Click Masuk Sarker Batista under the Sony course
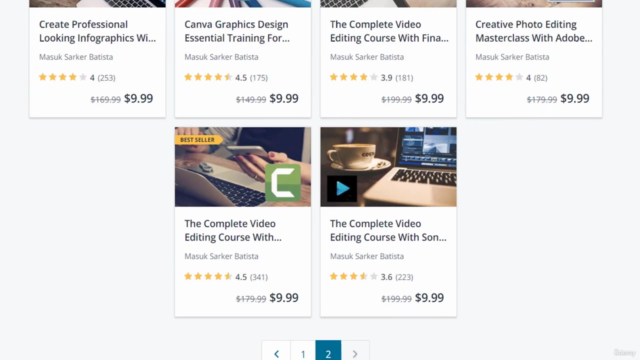 click(x=367, y=256)
